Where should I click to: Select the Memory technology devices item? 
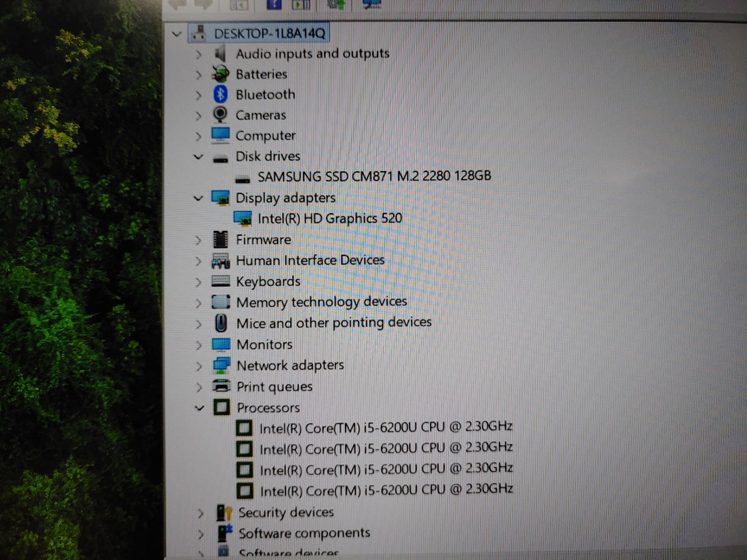tap(321, 302)
